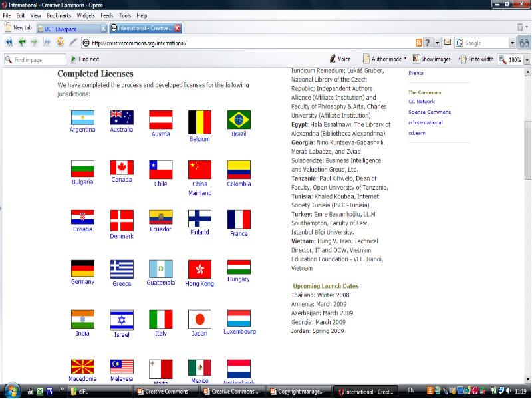The image size is (532, 399).
Task: Open the Google search engine dropdown
Action: [512, 43]
